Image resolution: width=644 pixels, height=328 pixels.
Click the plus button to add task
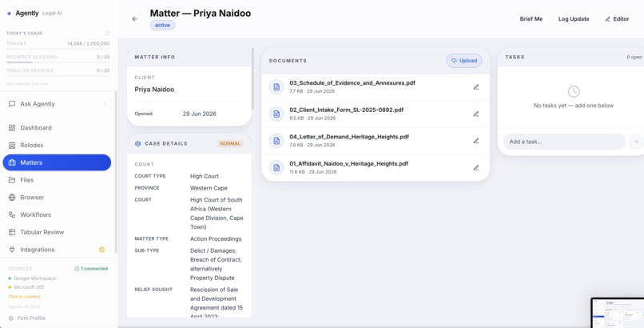click(636, 142)
